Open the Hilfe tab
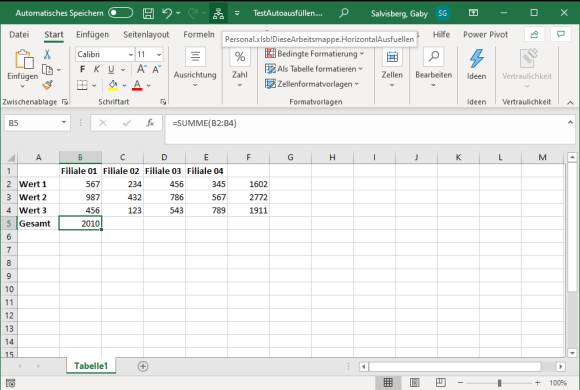The image size is (580, 390). (x=441, y=35)
